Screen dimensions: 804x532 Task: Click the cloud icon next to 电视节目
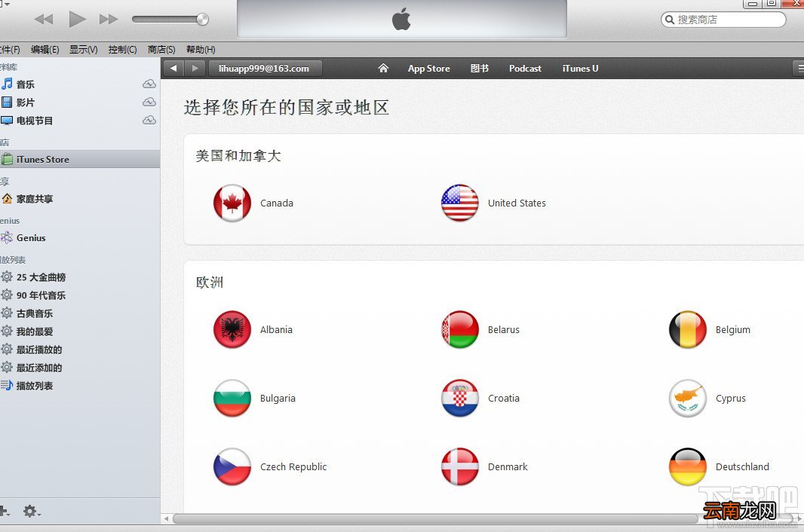click(149, 120)
